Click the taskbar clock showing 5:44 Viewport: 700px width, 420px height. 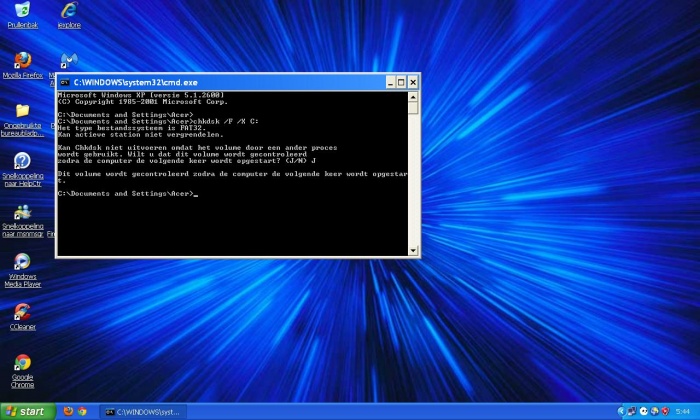[x=683, y=412]
